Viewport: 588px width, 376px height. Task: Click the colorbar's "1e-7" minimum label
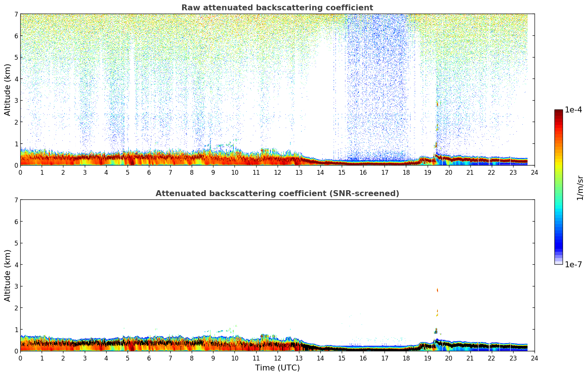tap(573, 265)
